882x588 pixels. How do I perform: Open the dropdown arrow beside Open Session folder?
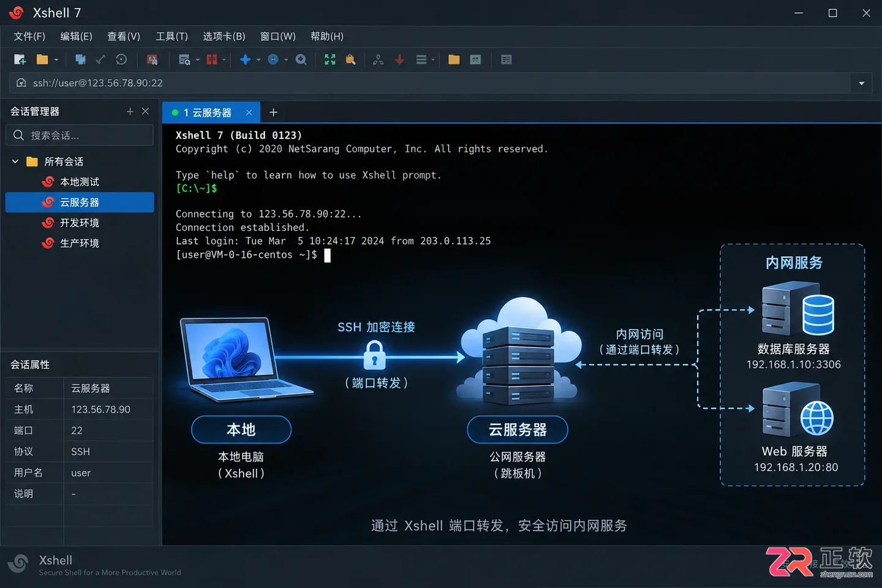56,60
